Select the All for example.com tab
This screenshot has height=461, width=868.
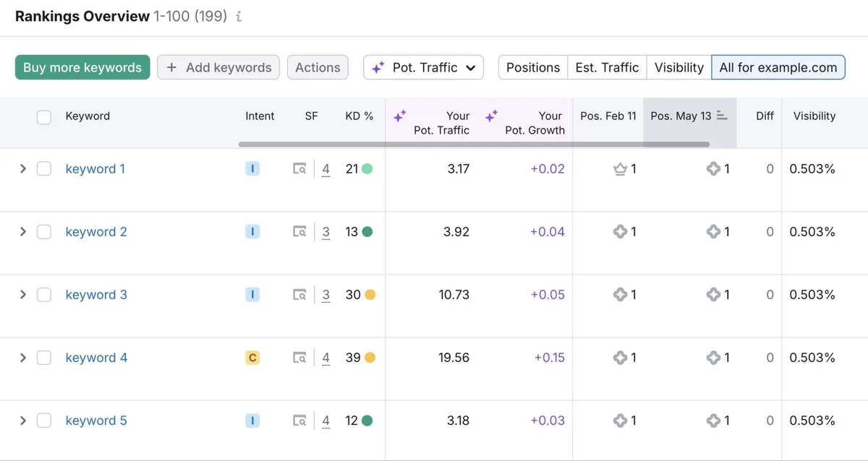click(778, 67)
